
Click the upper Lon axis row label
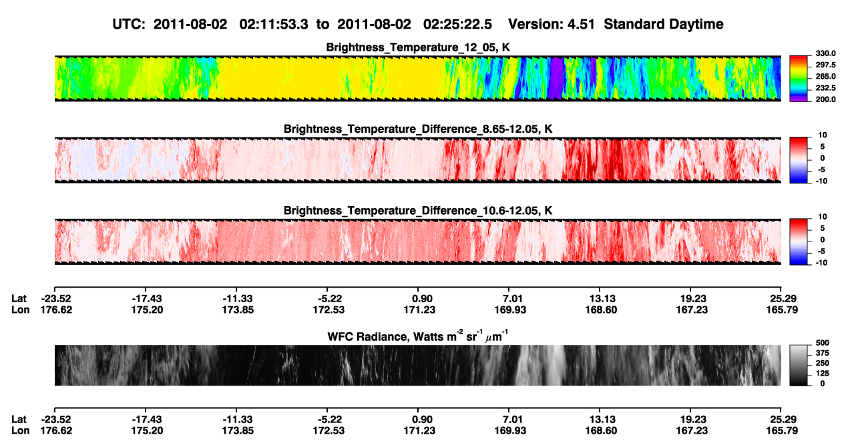pos(19,310)
